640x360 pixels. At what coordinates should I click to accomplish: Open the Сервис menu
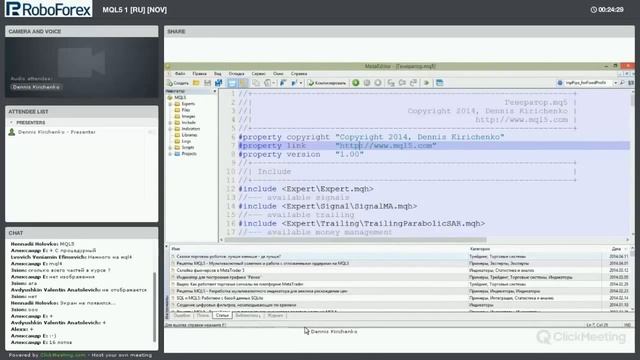tap(258, 74)
